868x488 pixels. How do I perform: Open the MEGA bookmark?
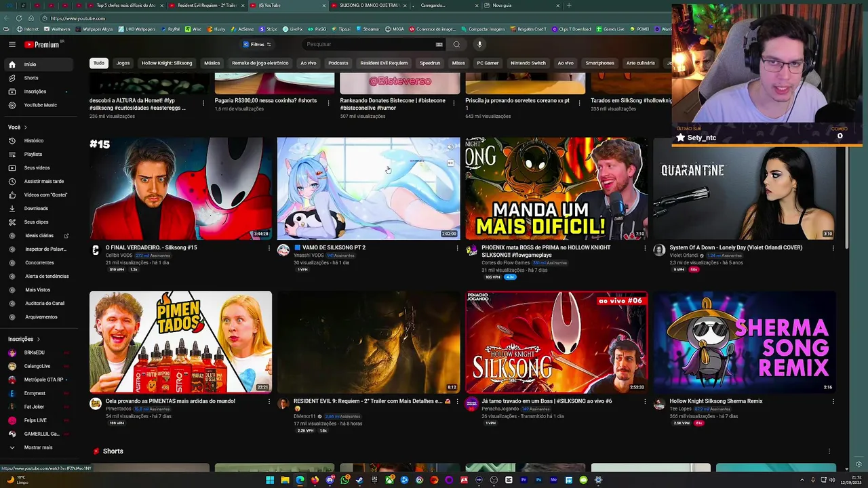point(394,29)
